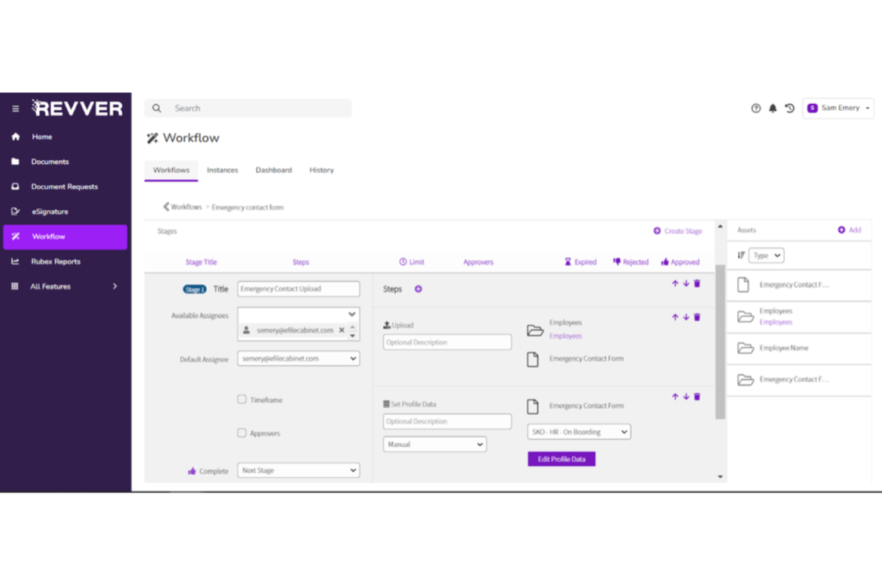Delete the stage trash icon
The width and height of the screenshot is (882, 588).
click(x=697, y=284)
